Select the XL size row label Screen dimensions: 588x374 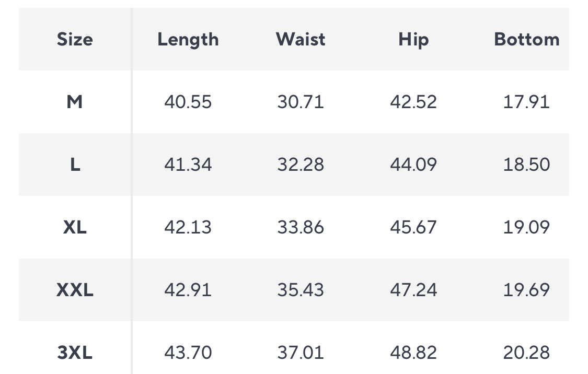[x=75, y=227]
